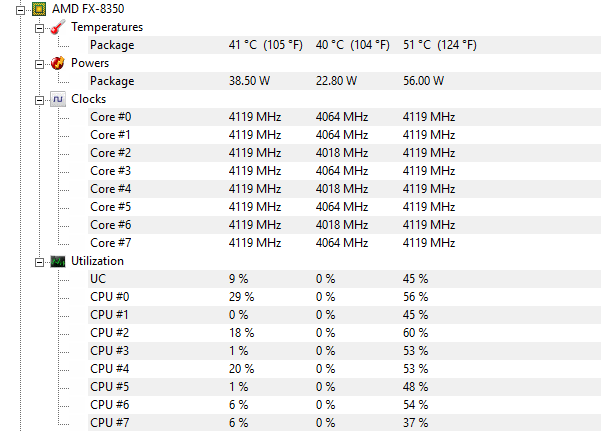Collapse the AMD FX-8350 tree node
The image size is (601, 431).
[x=20, y=10]
